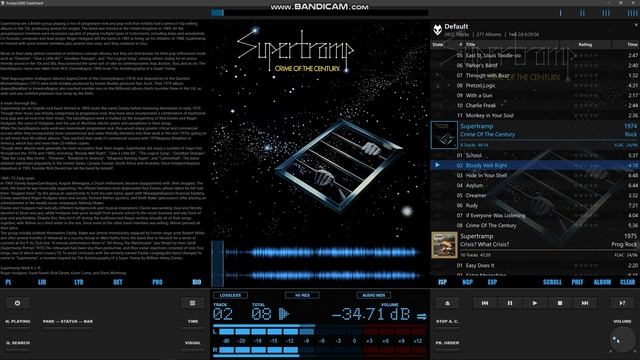The image size is (640, 360).
Task: Select the single-panel layout icon
Action: 560,13
